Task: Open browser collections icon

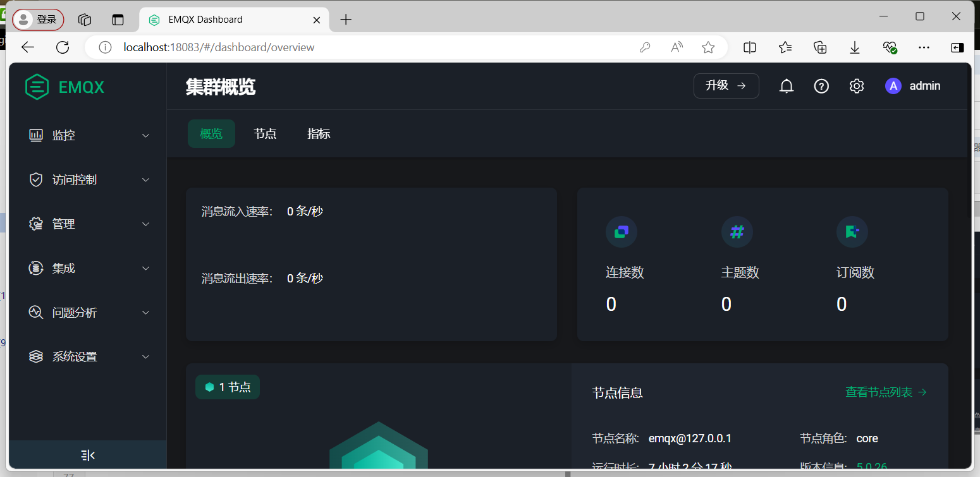Action: [820, 47]
